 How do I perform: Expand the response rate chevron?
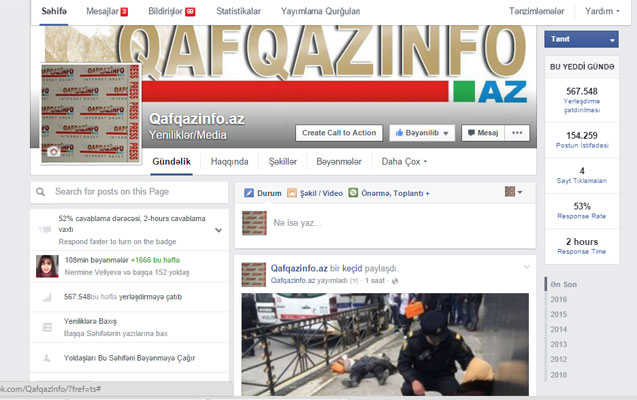click(218, 230)
